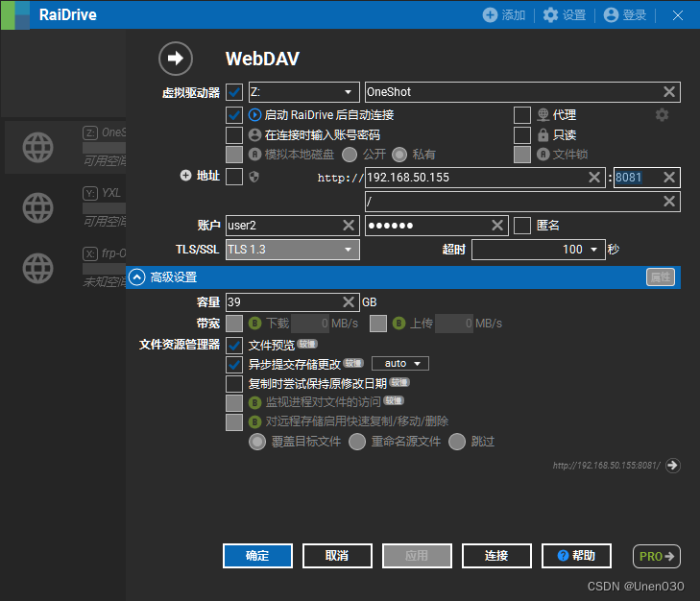Click the RaiDrive logo icon
The height and width of the screenshot is (601, 700).
(x=15, y=14)
